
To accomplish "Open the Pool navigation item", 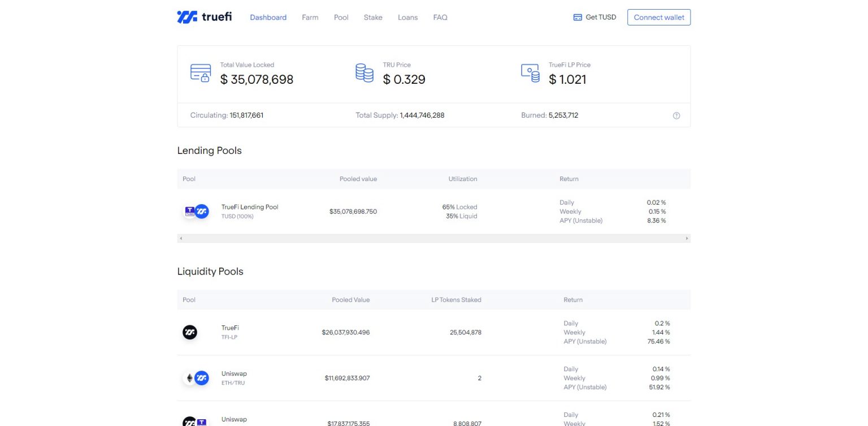I will click(341, 18).
